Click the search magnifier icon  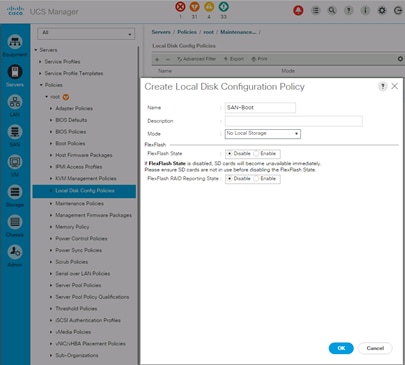pyautogui.click(x=332, y=11)
